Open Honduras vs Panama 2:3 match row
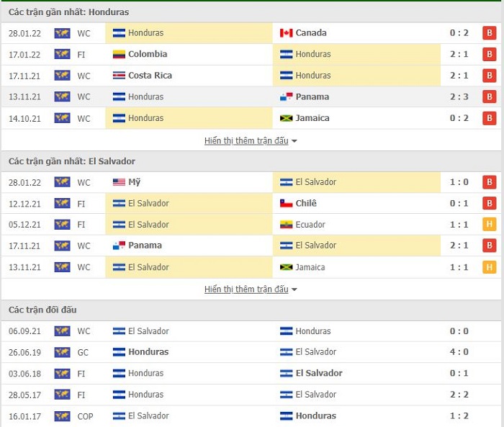This screenshot has height=427, width=504. tap(251, 96)
